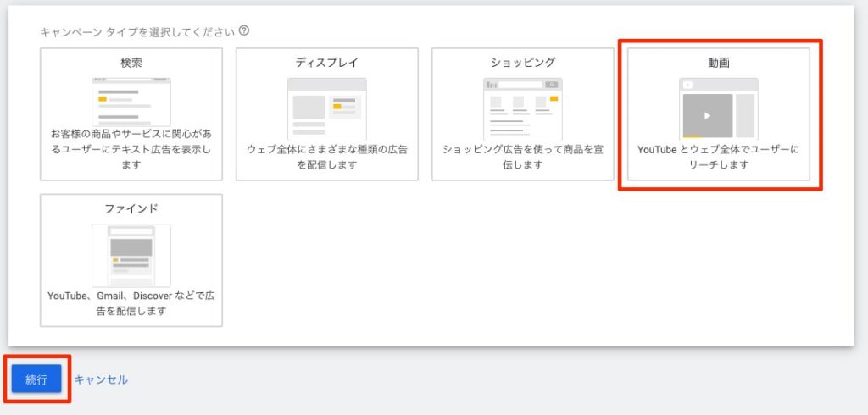This screenshot has height=415, width=868.
Task: Click the 検索 card text ad description
Action: click(x=131, y=149)
